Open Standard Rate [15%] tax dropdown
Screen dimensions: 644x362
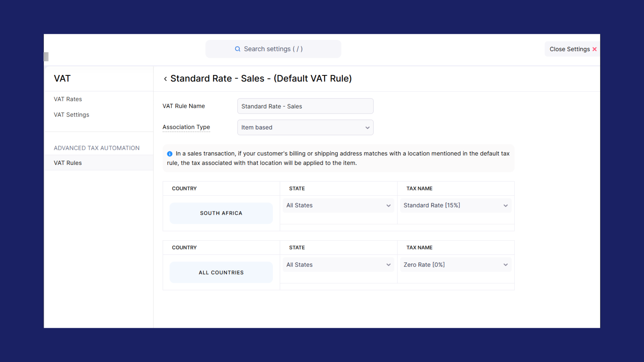[455, 205]
